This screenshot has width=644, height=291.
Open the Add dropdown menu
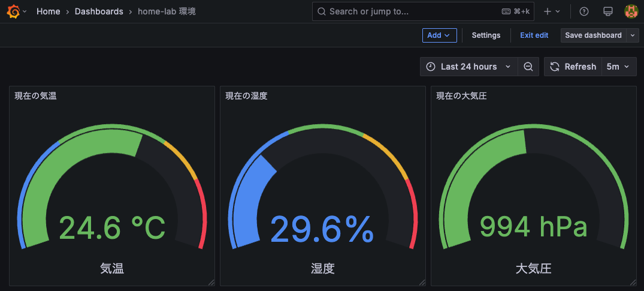click(439, 35)
